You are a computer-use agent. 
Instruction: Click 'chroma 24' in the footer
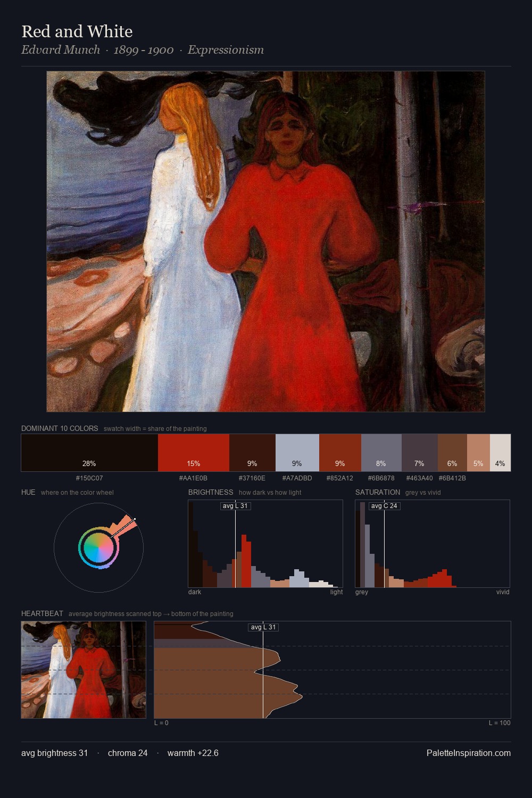(x=128, y=753)
